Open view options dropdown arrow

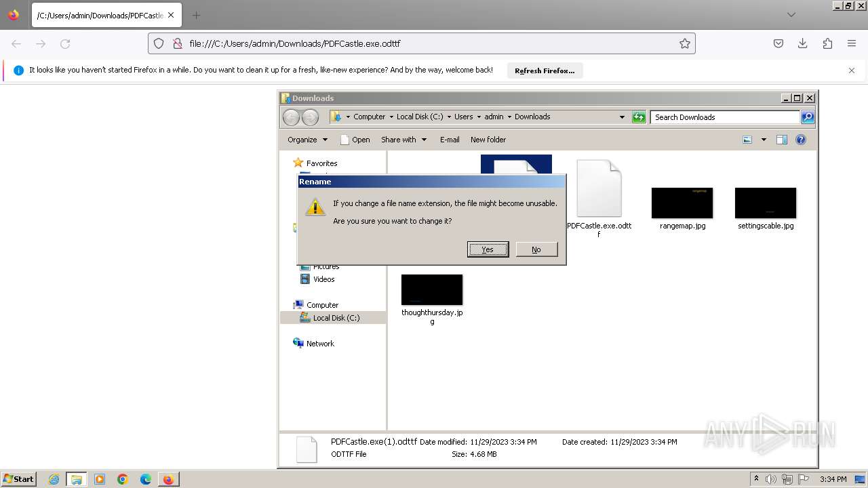[764, 140]
